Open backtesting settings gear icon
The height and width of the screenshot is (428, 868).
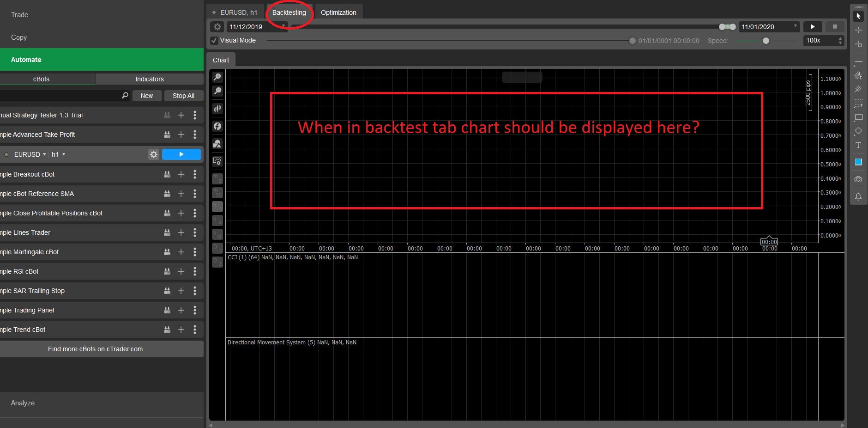coord(217,27)
